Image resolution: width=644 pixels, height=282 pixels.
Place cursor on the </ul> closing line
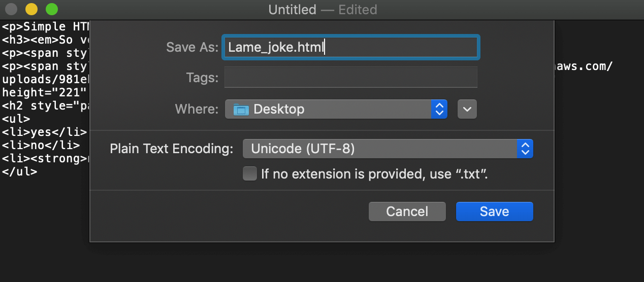20,171
